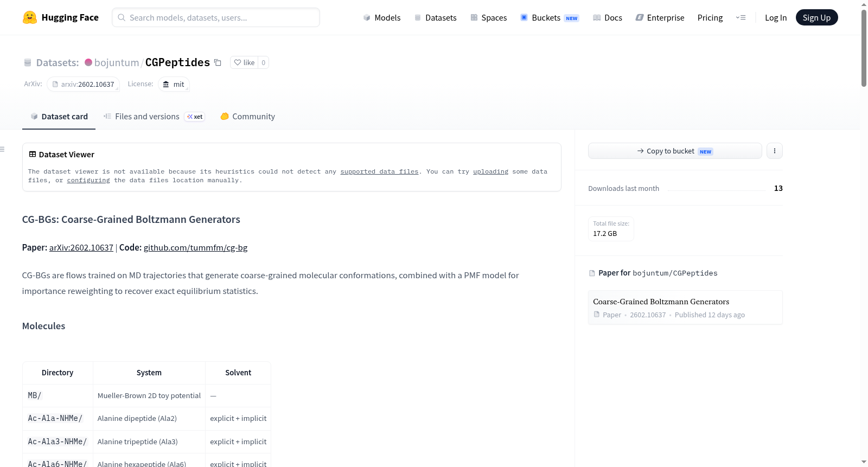This screenshot has width=868, height=467.
Task: Click the Alanine tripeptide (Ala3) cell
Action: click(149, 442)
